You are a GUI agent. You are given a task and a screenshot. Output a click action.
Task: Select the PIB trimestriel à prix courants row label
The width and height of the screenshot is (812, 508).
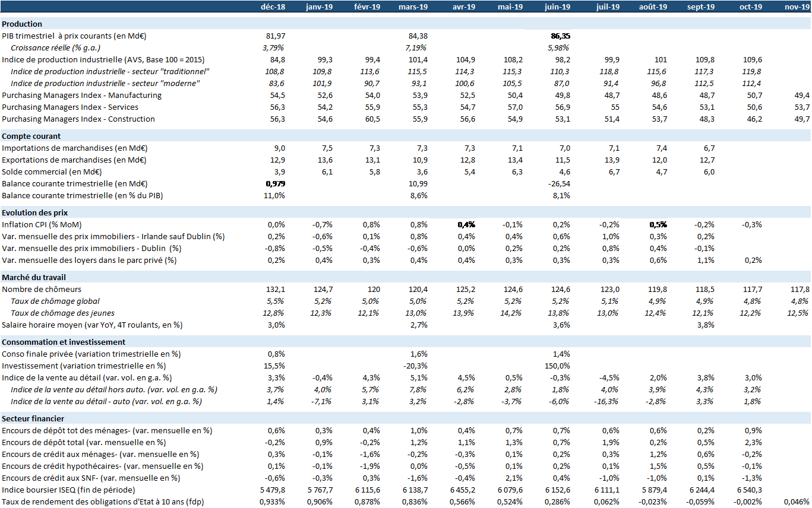click(x=74, y=36)
